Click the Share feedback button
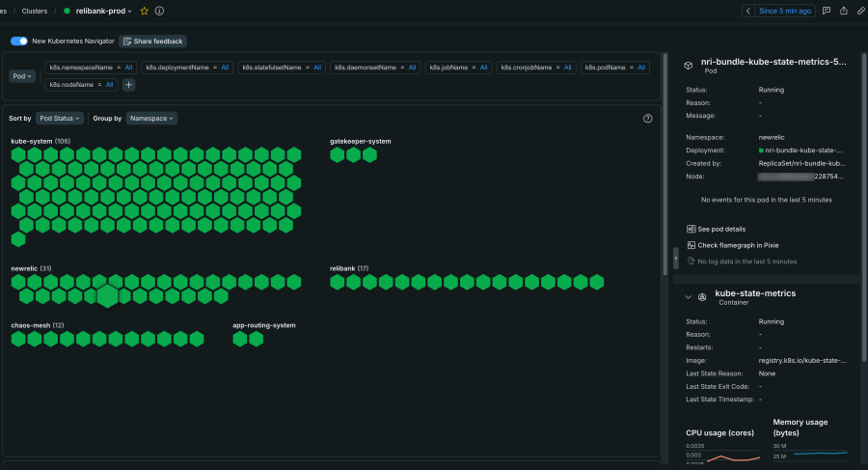 click(x=152, y=41)
